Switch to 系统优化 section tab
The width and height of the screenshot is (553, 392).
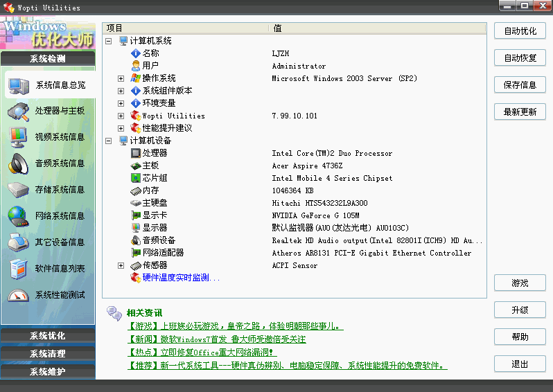[48, 336]
